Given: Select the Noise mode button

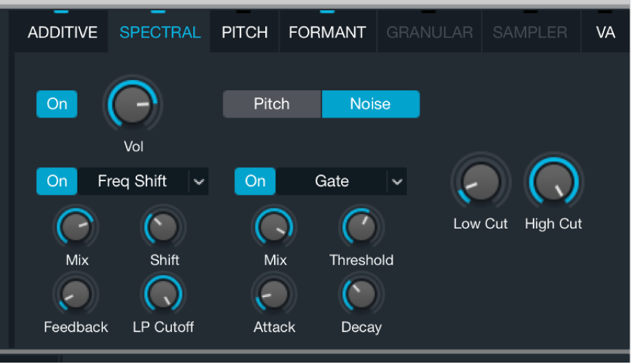Looking at the screenshot, I should coord(370,105).
